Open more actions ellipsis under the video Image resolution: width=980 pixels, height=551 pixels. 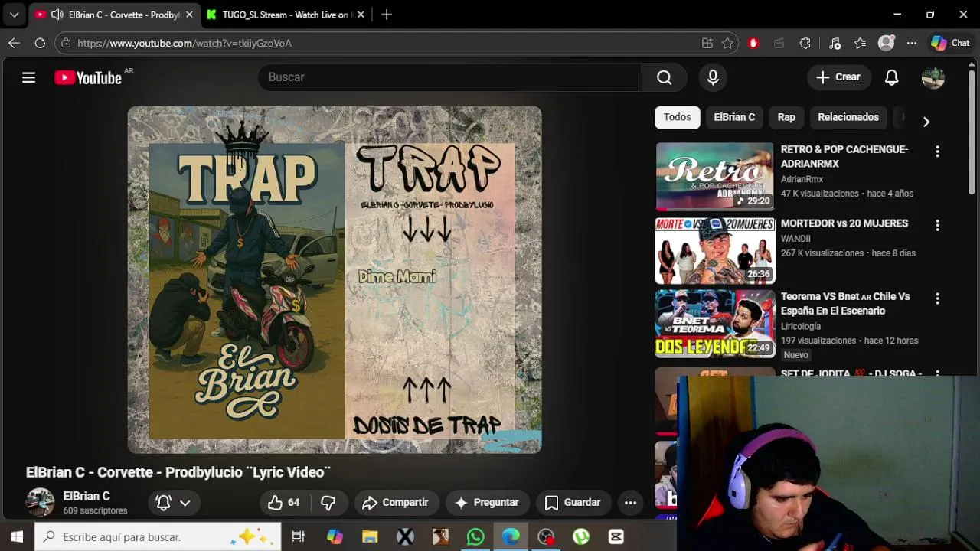630,503
